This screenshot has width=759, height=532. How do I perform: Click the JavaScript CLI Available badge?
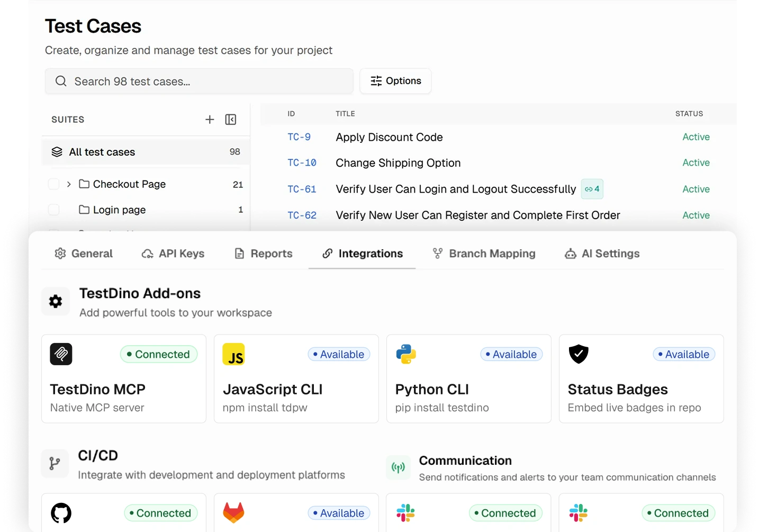(339, 354)
